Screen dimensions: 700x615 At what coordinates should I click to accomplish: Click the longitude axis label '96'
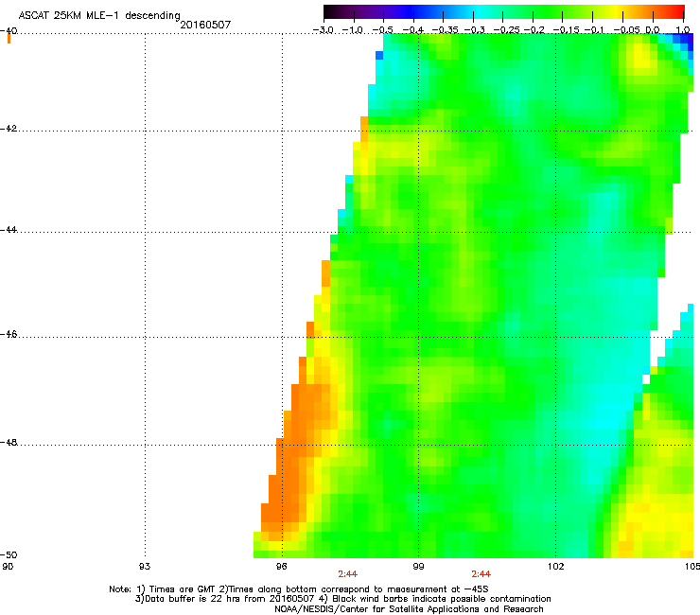tap(281, 567)
